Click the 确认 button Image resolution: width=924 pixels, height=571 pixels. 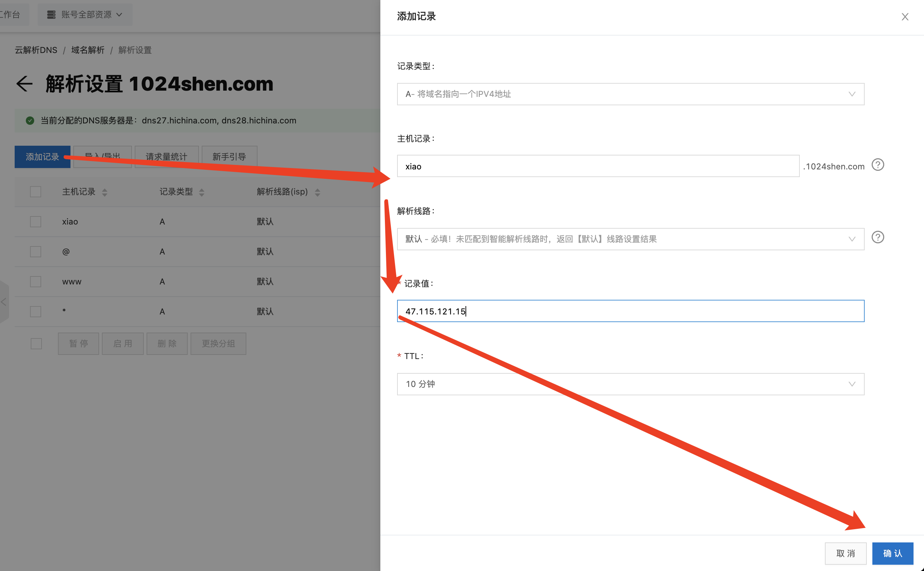(892, 553)
